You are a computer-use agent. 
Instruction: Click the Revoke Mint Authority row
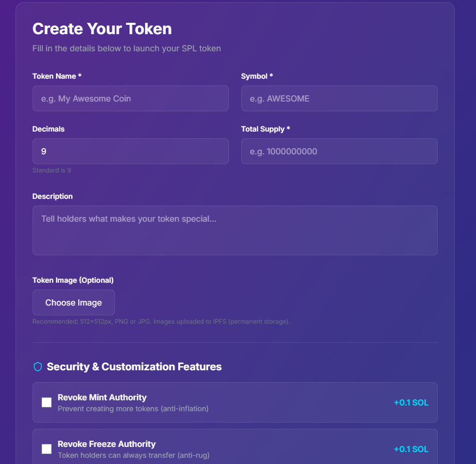pyautogui.click(x=235, y=402)
